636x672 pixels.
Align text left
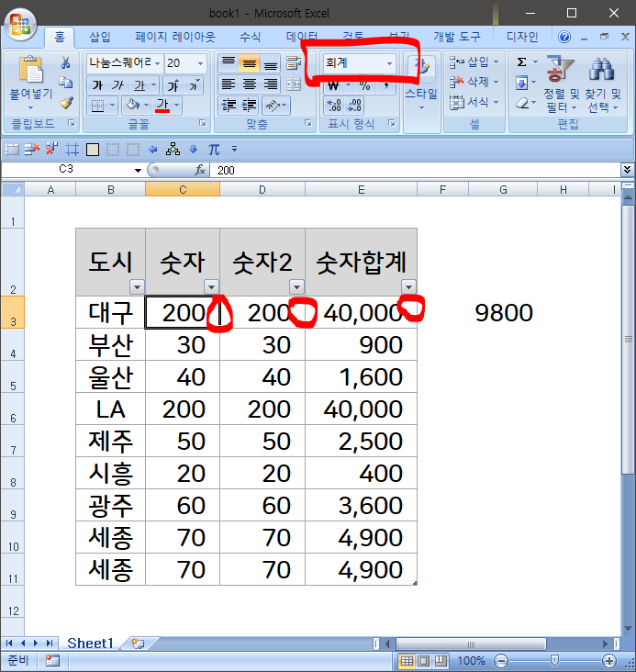pyautogui.click(x=229, y=84)
